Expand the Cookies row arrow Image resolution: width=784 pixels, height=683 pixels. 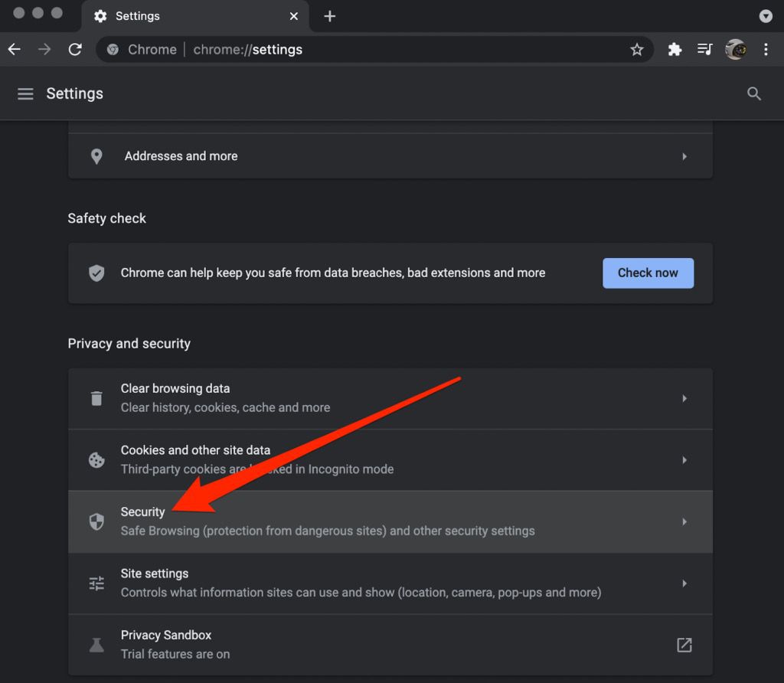684,460
